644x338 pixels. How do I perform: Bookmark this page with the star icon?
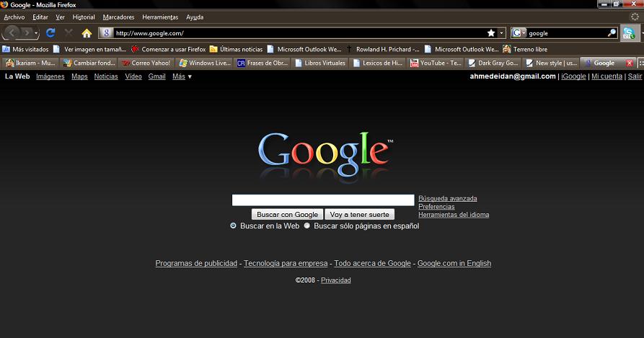click(491, 33)
